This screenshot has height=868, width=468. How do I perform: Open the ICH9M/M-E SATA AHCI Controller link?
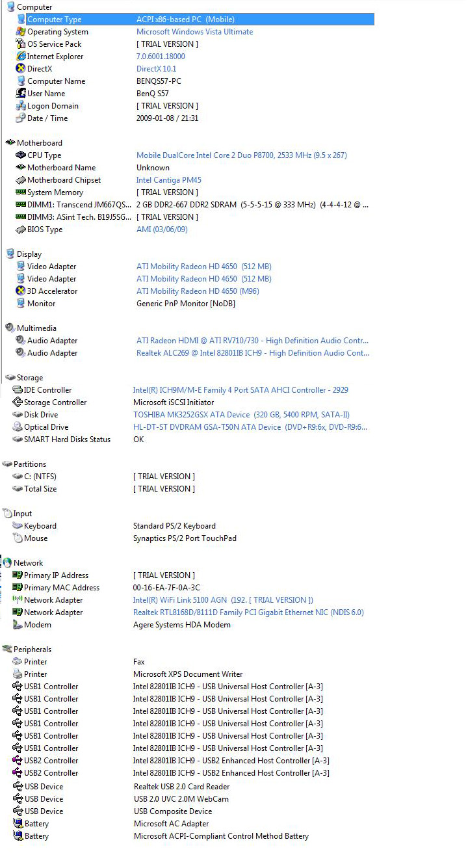click(x=240, y=390)
